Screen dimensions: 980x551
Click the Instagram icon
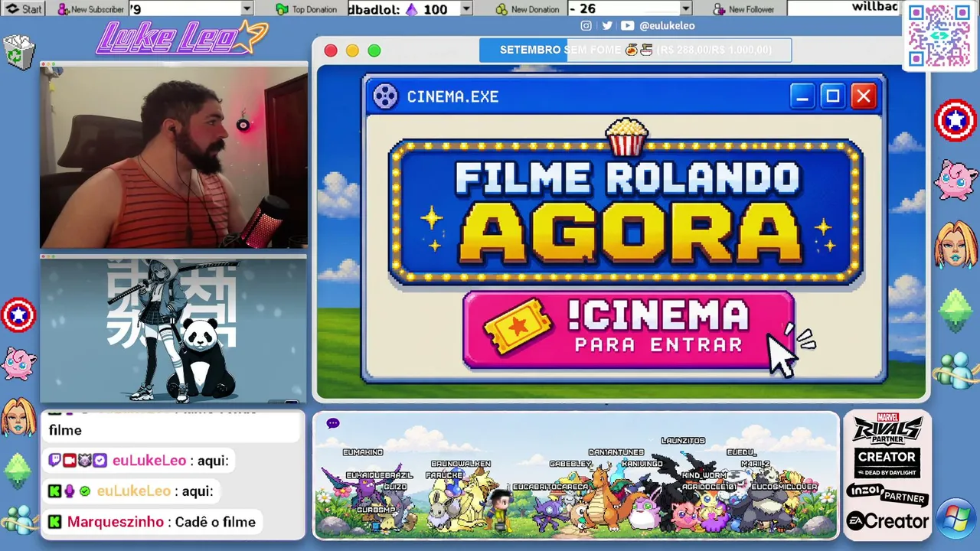coord(586,25)
